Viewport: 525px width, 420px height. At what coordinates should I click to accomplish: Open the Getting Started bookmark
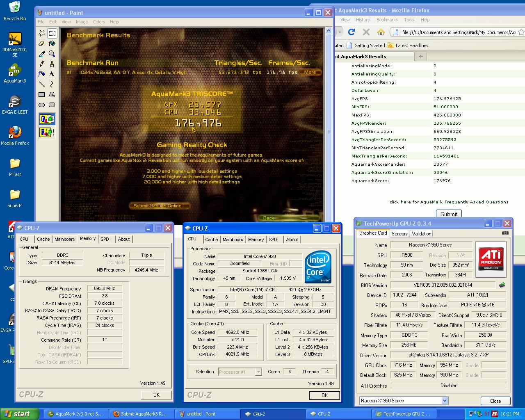pos(365,46)
